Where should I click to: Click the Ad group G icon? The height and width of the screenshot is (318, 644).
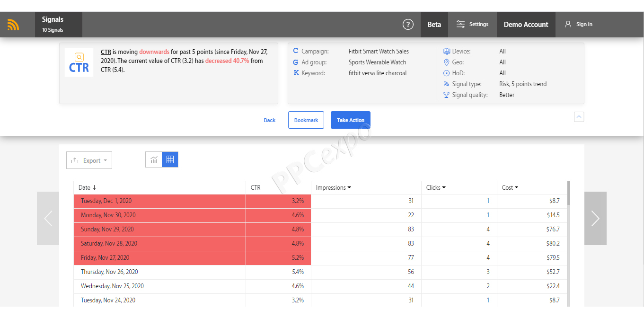click(296, 62)
